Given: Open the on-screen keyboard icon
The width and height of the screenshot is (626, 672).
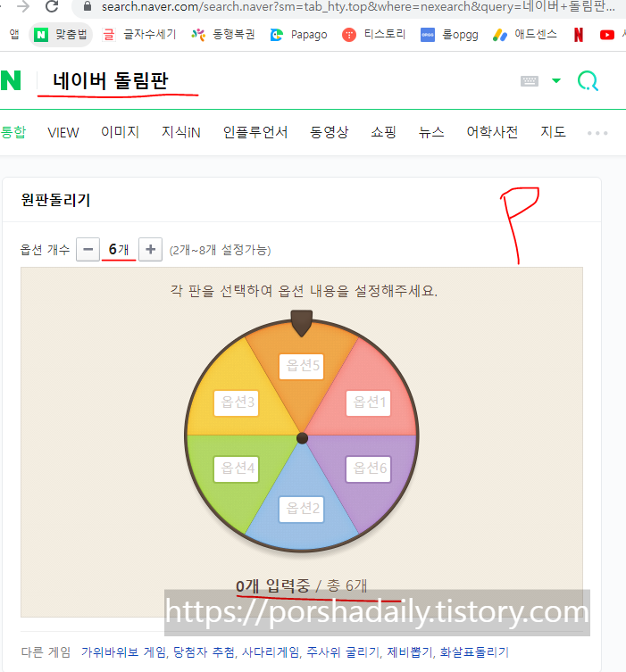Looking at the screenshot, I should [x=529, y=81].
